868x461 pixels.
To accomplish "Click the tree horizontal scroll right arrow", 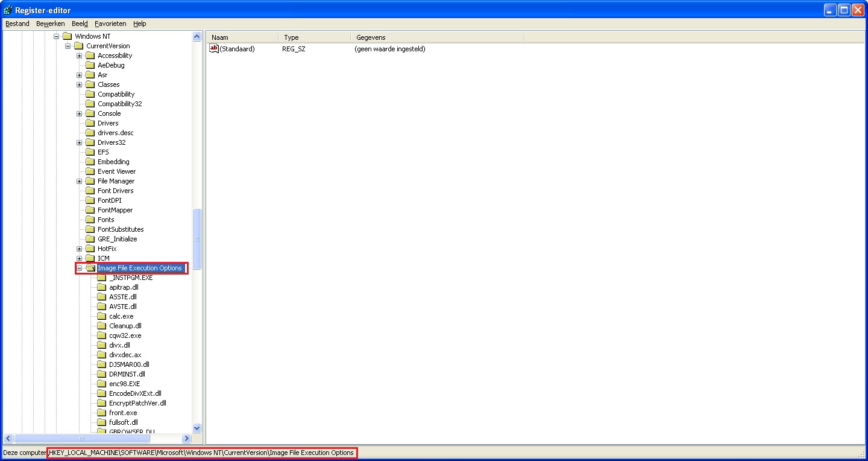I will [186, 439].
